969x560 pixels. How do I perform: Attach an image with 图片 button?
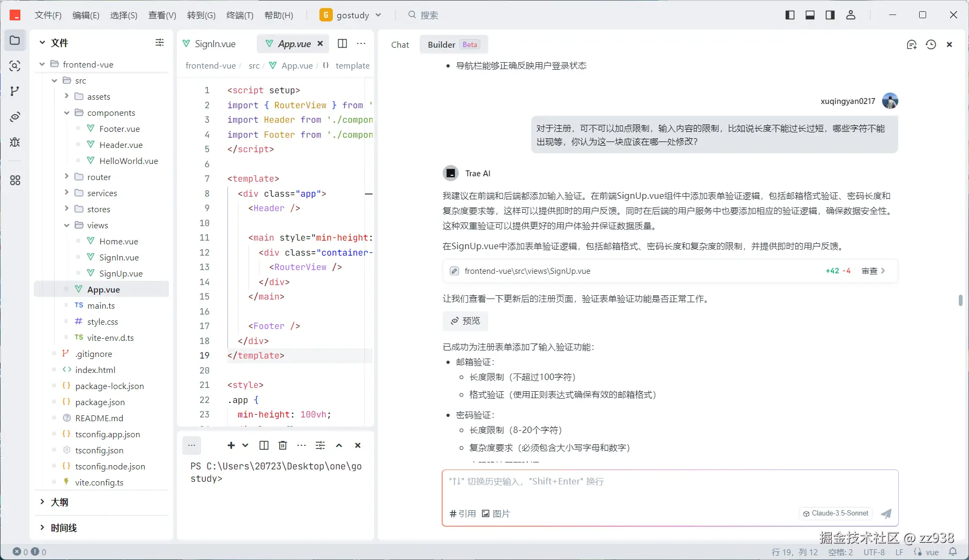[496, 513]
